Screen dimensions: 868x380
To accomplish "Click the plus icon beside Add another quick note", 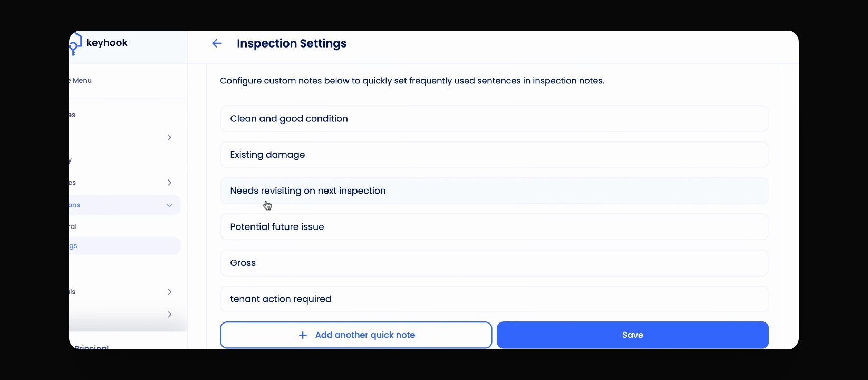I will click(303, 335).
